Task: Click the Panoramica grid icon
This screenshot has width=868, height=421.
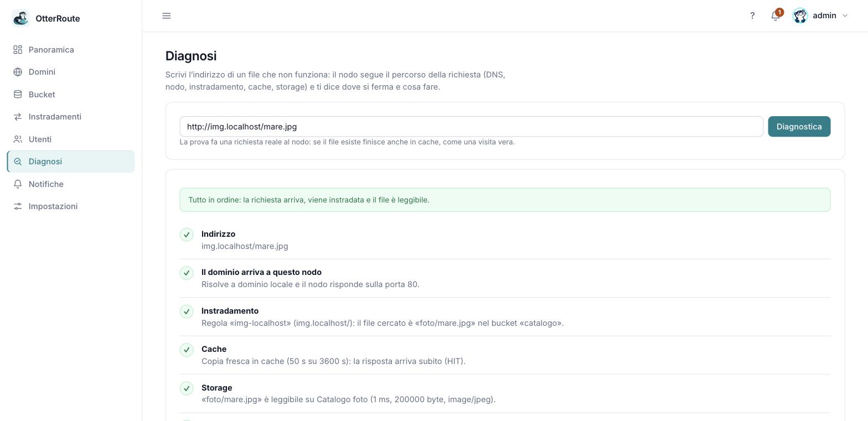Action: tap(18, 50)
